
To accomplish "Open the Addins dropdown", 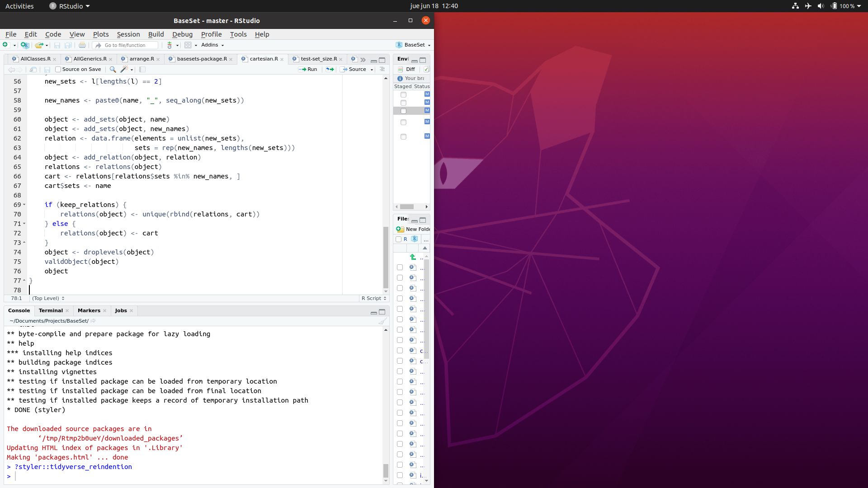I will click(x=212, y=45).
